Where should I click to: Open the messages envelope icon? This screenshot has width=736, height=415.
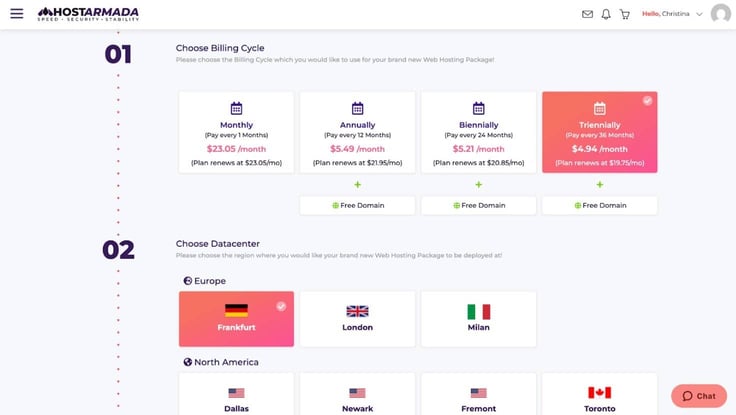coord(587,14)
